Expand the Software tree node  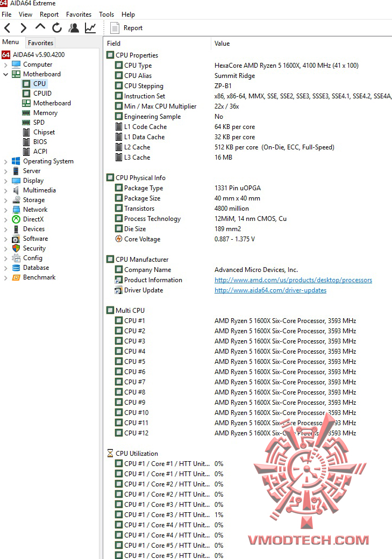pyautogui.click(x=6, y=239)
